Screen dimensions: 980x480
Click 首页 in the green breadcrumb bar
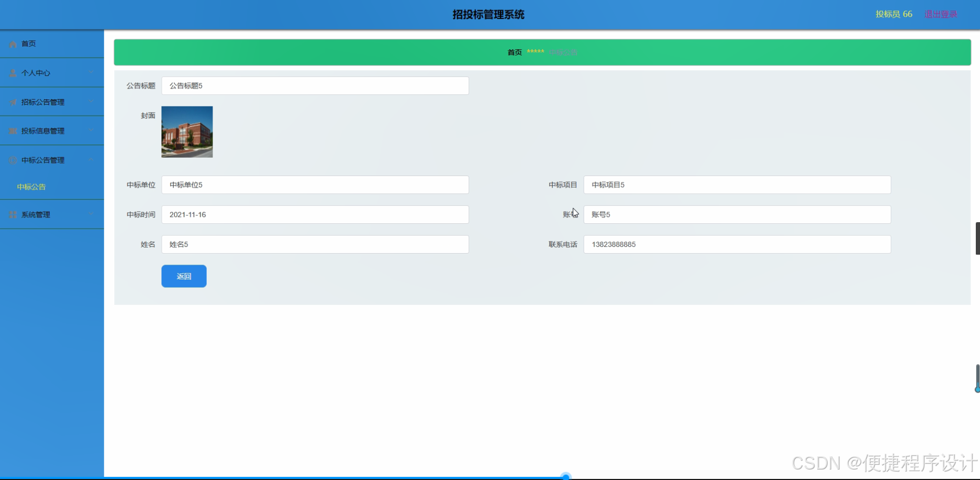click(515, 52)
